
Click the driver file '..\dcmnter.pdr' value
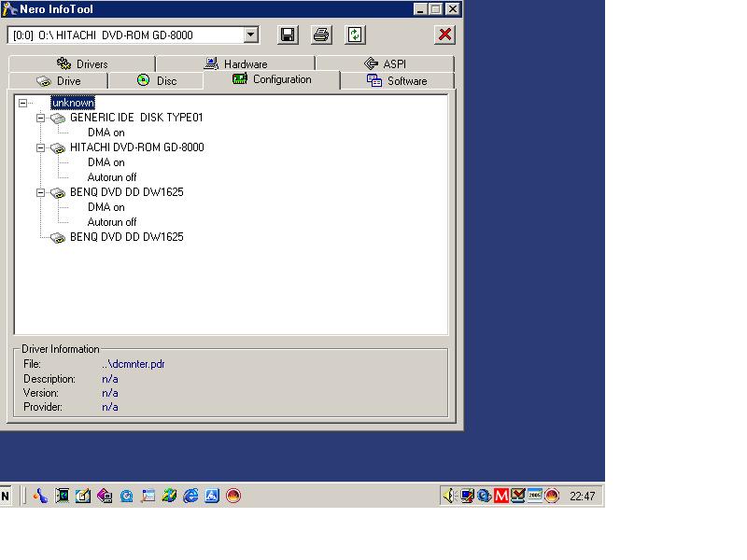[x=134, y=364]
